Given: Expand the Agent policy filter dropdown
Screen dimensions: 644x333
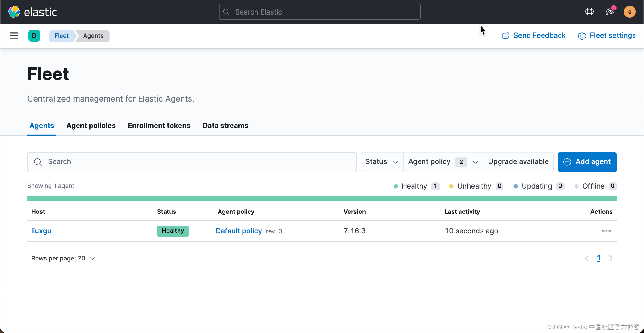Looking at the screenshot, I should 443,162.
